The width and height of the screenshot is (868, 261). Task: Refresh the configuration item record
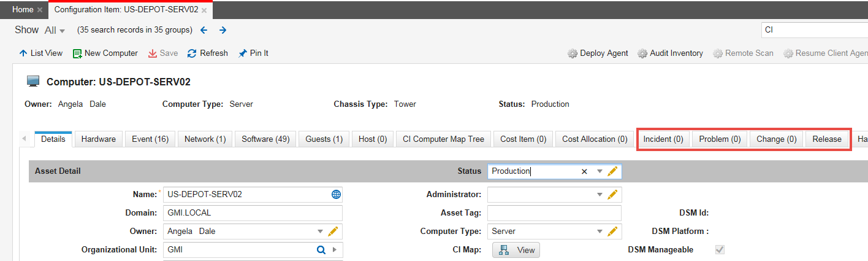207,53
